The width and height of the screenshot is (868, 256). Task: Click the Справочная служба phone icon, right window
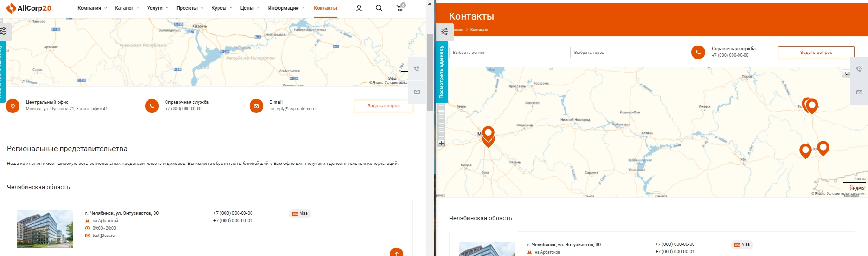[698, 52]
